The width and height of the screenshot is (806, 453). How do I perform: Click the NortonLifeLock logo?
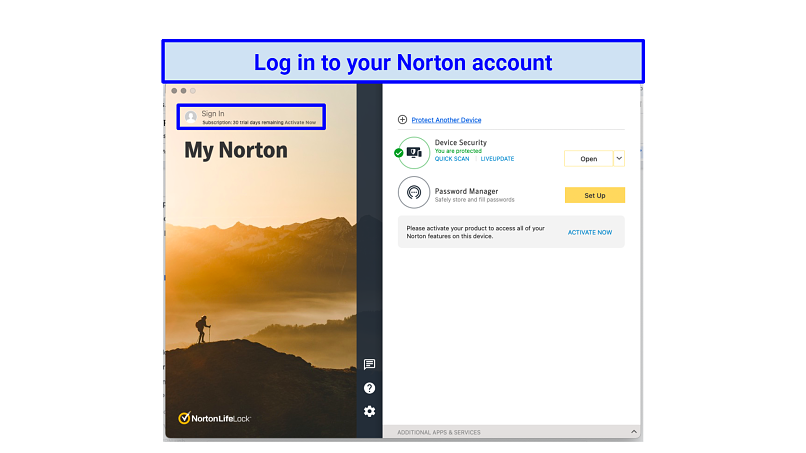point(214,418)
